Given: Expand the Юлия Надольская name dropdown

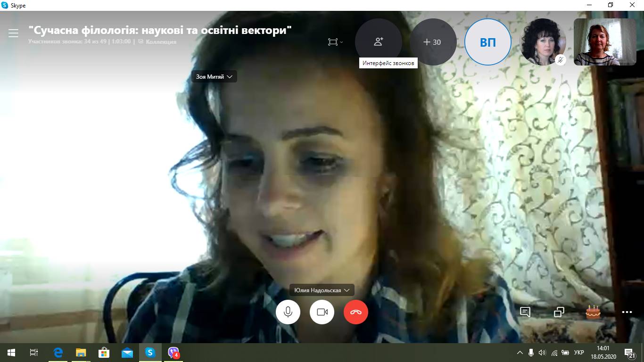Looking at the screenshot, I should coord(322,290).
